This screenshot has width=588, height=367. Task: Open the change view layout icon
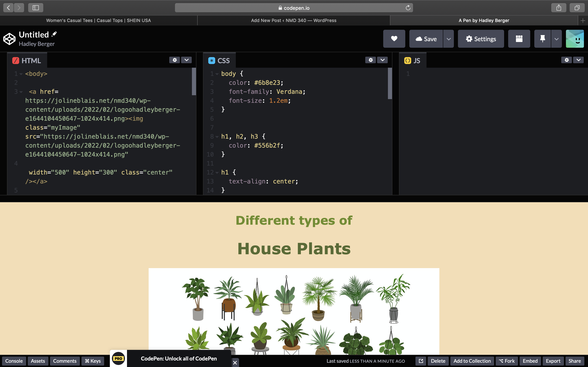[519, 39]
